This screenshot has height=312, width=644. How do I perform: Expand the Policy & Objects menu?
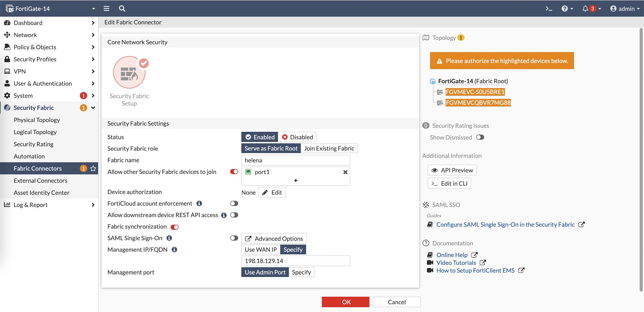pyautogui.click(x=49, y=47)
